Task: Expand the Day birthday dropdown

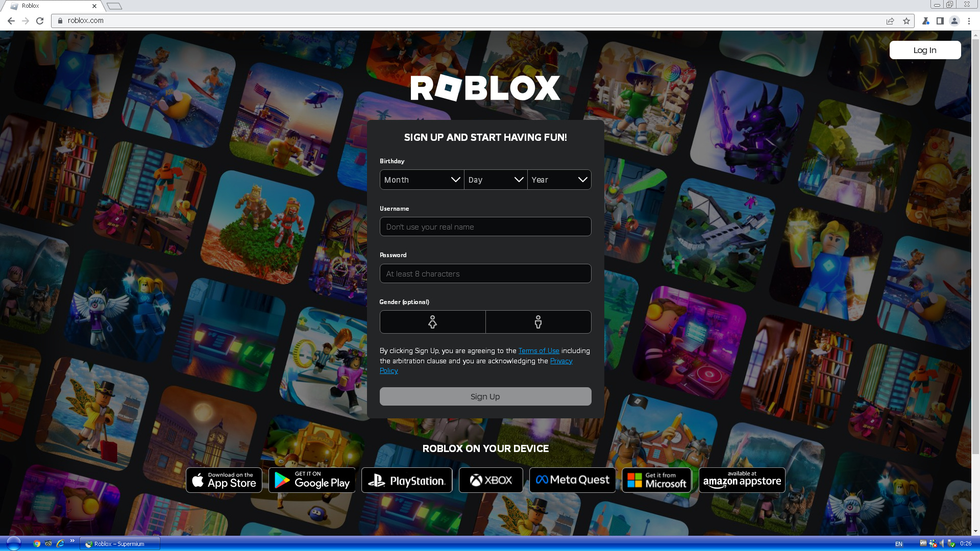Action: pos(495,180)
